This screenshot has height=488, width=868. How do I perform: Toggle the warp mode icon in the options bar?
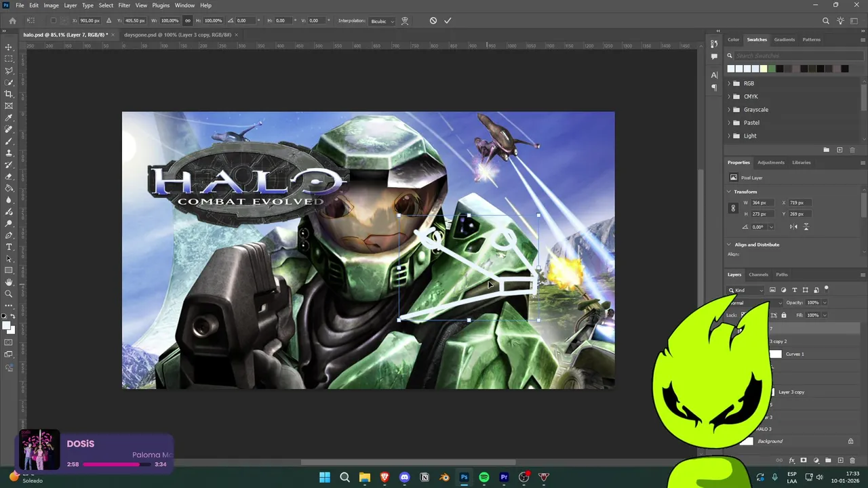[405, 20]
